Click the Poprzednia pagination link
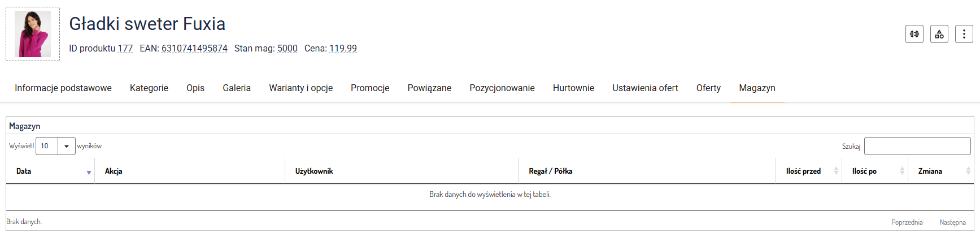The width and height of the screenshot is (980, 236). (907, 222)
